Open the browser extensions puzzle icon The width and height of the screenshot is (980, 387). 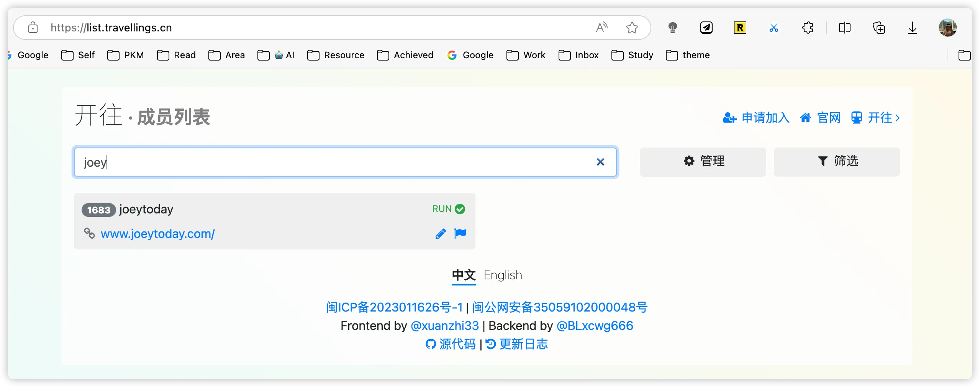(807, 27)
